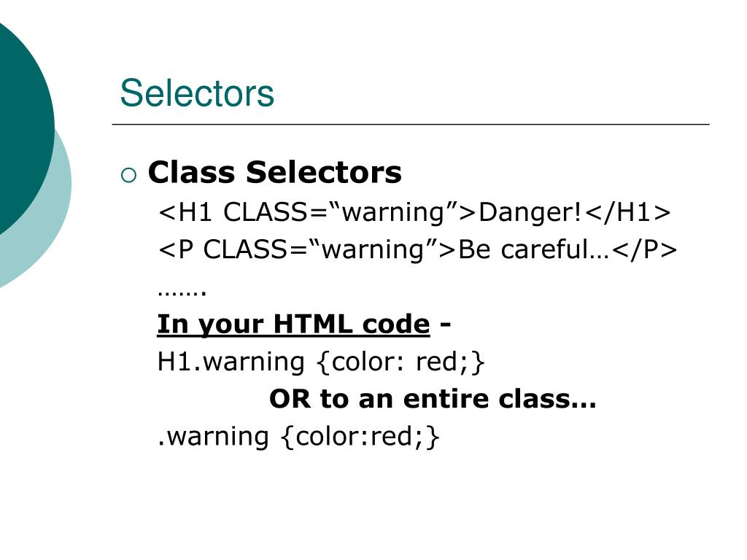Click the word Danger! in the H1 line
The width and height of the screenshot is (747, 560).
click(530, 212)
